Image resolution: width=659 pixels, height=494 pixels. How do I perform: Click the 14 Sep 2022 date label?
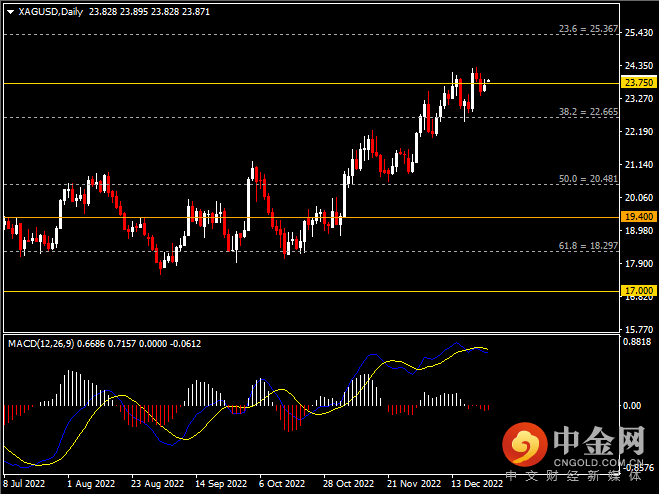click(221, 483)
